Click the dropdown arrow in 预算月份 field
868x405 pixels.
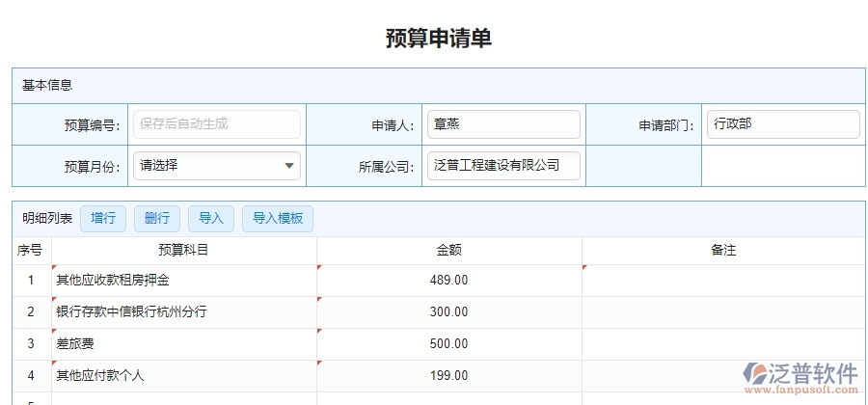point(289,166)
